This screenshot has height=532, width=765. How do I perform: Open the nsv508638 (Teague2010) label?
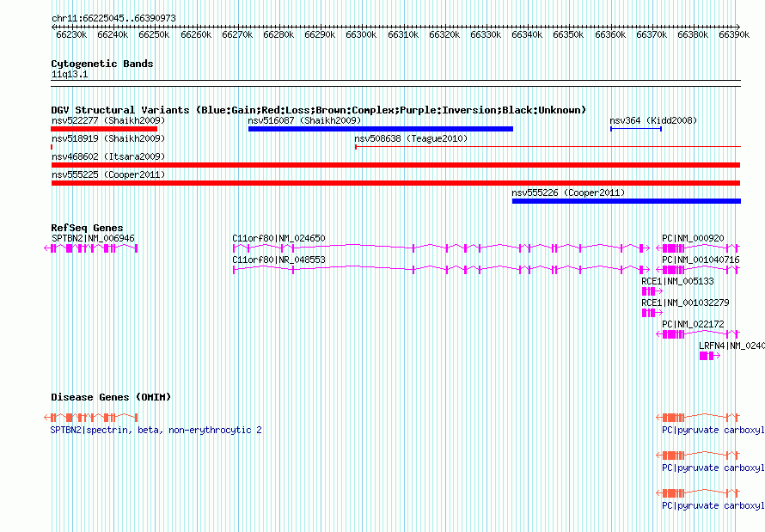[x=411, y=138]
